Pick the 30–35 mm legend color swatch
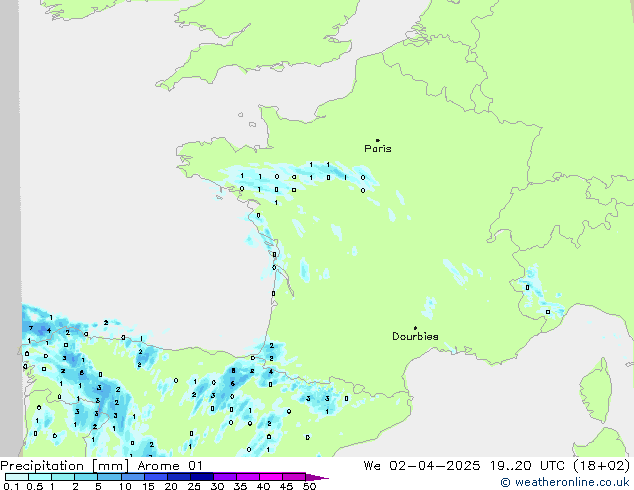634x490 pixels. pos(225,477)
